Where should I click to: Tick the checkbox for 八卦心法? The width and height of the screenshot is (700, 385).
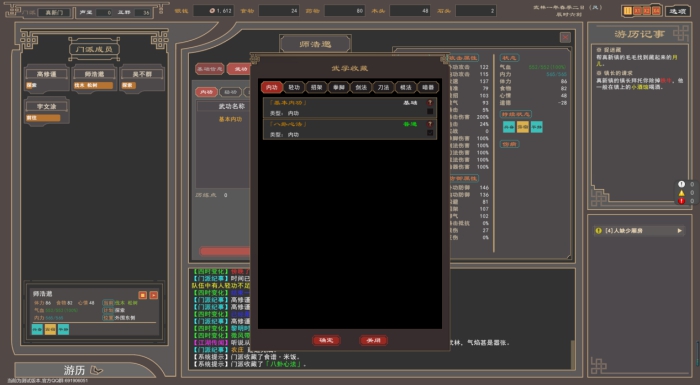tap(430, 133)
